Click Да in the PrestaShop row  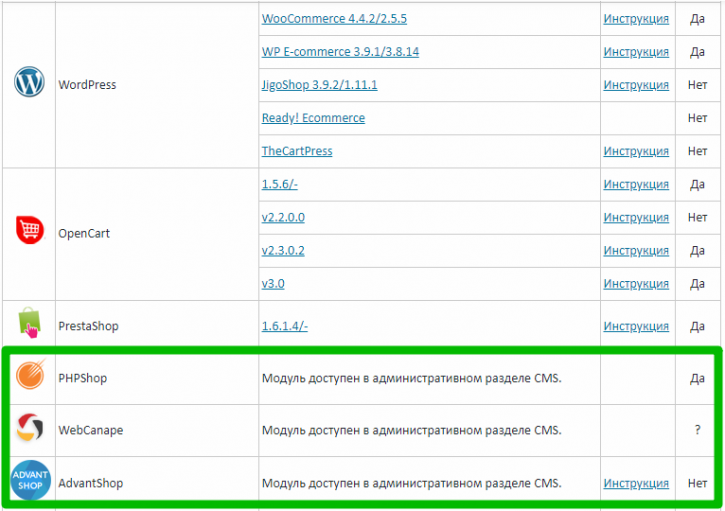coord(697,326)
